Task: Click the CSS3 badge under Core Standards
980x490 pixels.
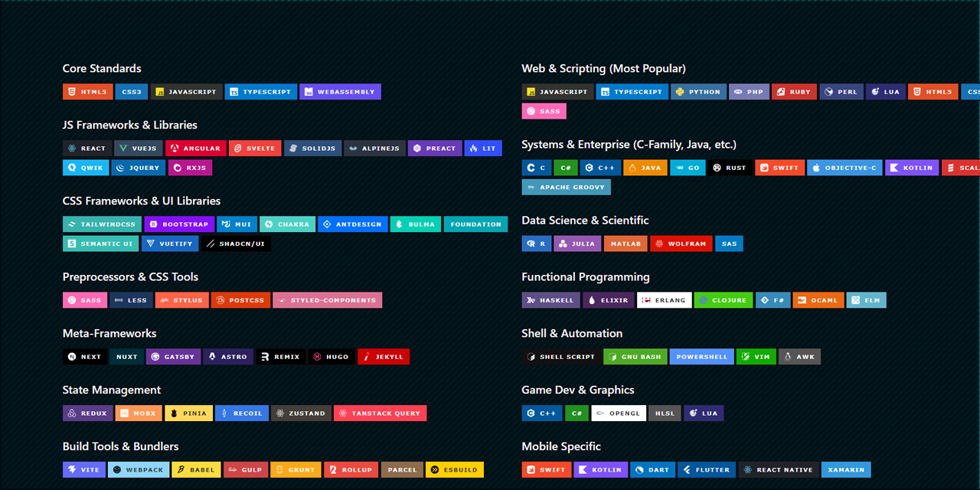Action: click(x=132, y=92)
